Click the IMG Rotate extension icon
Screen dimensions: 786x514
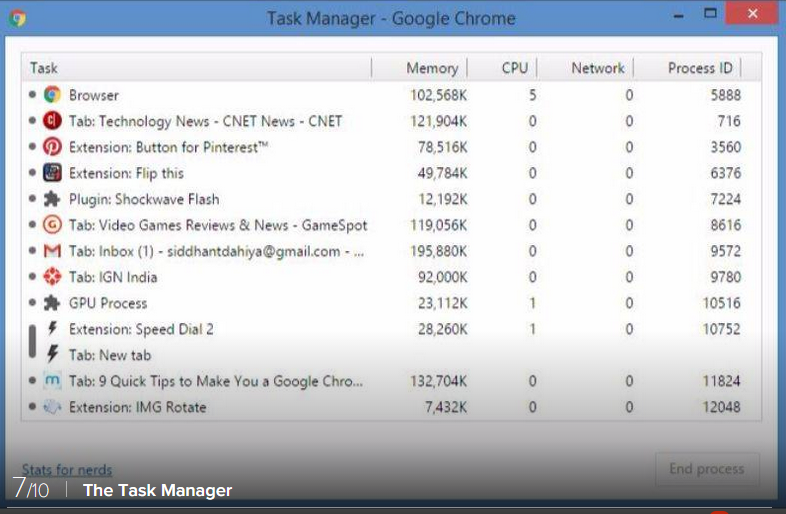52,407
